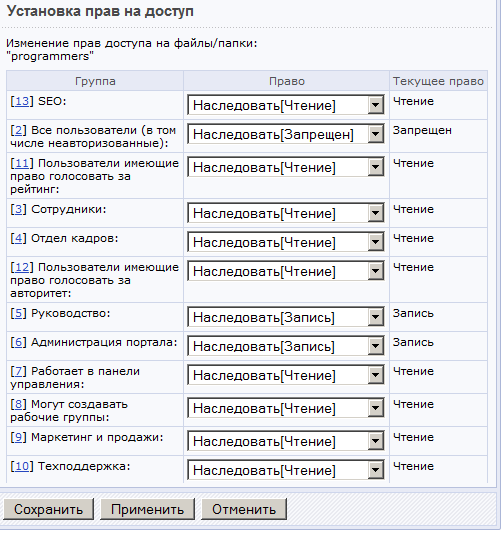Image resolution: width=504 pixels, height=534 pixels.
Task: Open rights dropdown for Все пользователи group
Action: (x=285, y=134)
